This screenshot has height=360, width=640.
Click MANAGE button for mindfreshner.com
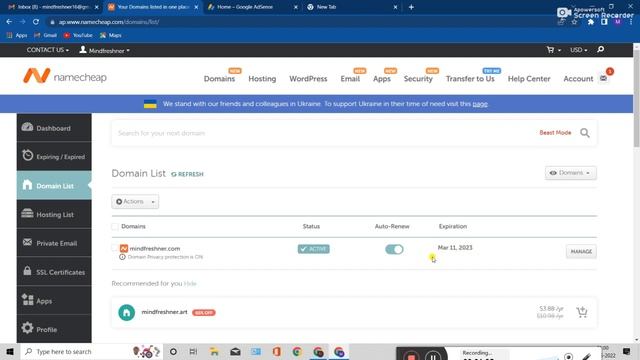pyautogui.click(x=581, y=251)
